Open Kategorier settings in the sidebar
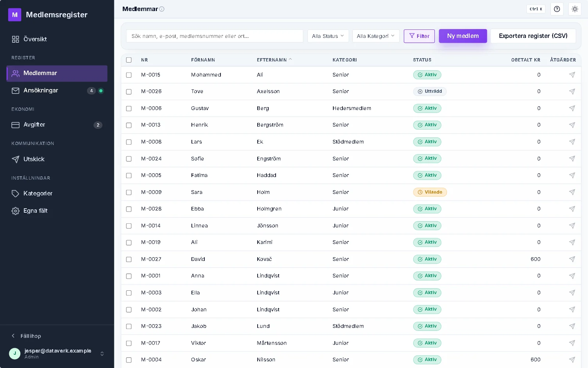The height and width of the screenshot is (368, 588). tap(57, 194)
